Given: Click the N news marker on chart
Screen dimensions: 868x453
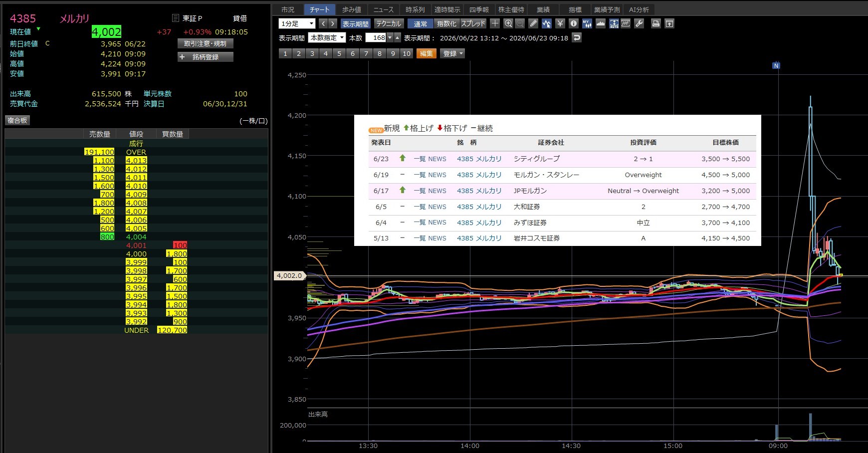Looking at the screenshot, I should [x=776, y=65].
